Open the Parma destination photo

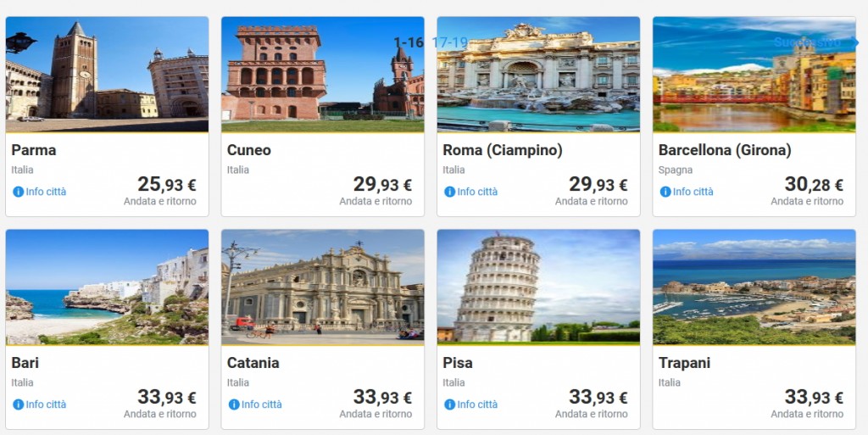click(x=107, y=75)
